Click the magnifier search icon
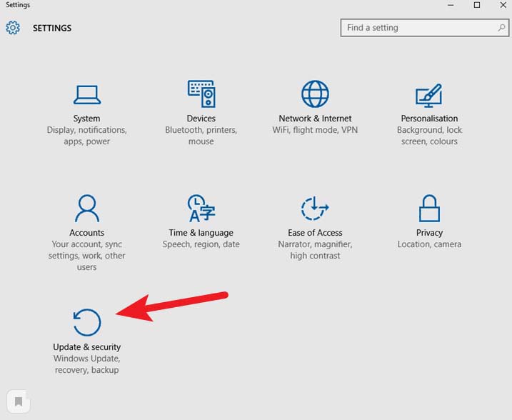The width and height of the screenshot is (512, 420). click(501, 28)
